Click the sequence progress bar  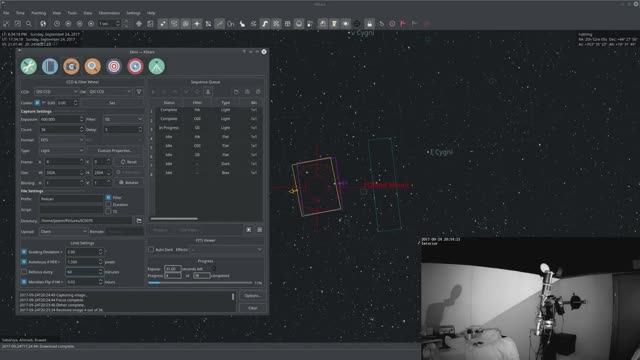(x=200, y=282)
